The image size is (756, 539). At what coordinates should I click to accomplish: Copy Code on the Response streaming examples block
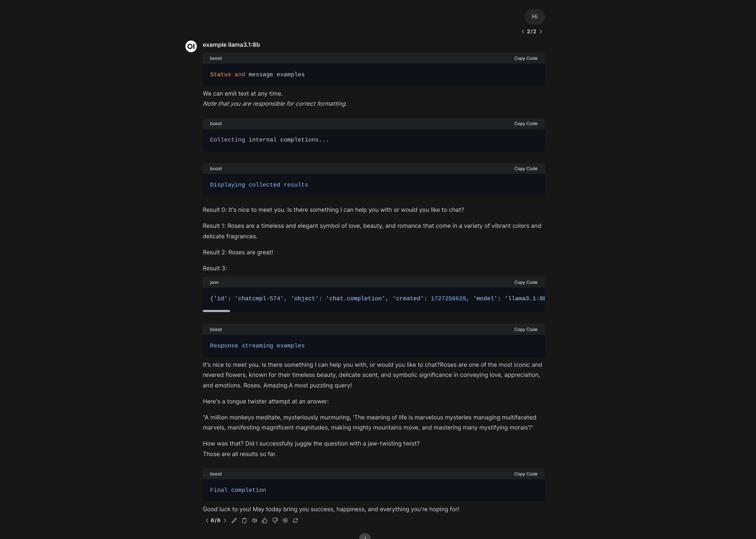[x=526, y=329]
